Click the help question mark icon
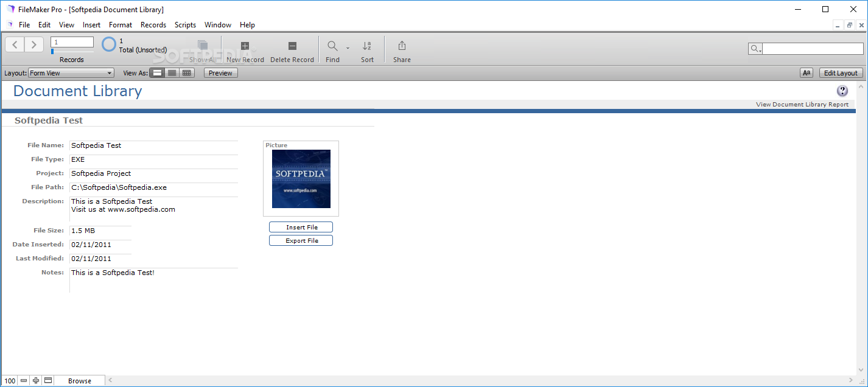This screenshot has width=868, height=387. coord(842,91)
